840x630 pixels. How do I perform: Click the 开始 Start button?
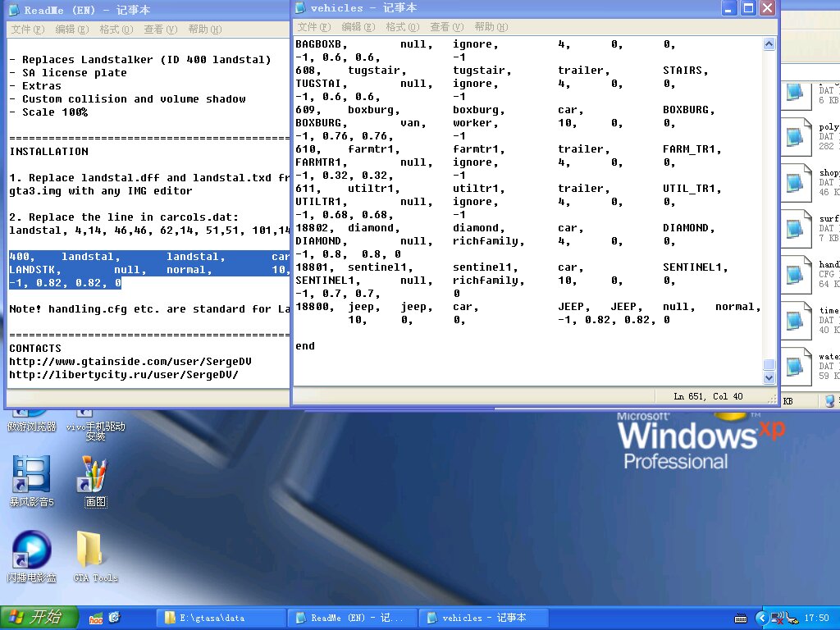click(39, 618)
